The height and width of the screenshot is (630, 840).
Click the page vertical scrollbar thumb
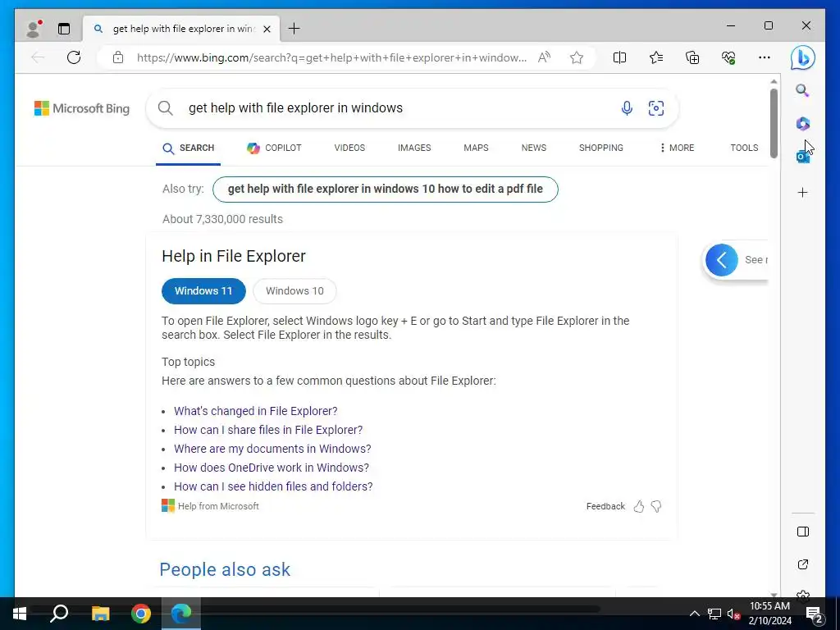[x=774, y=123]
